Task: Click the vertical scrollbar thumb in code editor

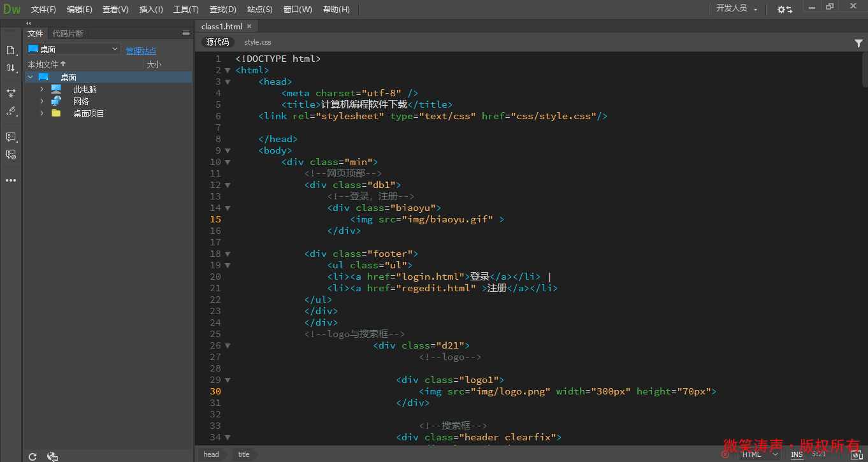Action: coord(865,68)
